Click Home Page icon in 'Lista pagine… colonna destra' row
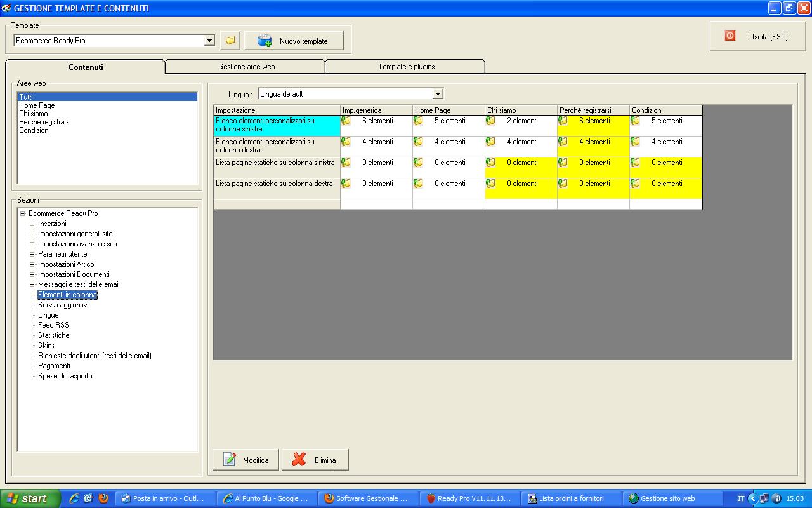The width and height of the screenshot is (812, 508). pyautogui.click(x=418, y=184)
